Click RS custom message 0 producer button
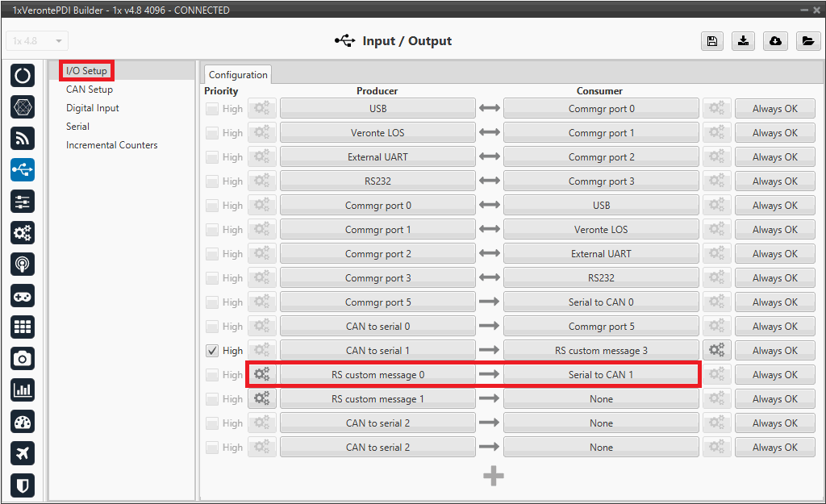The image size is (826, 504). point(378,375)
